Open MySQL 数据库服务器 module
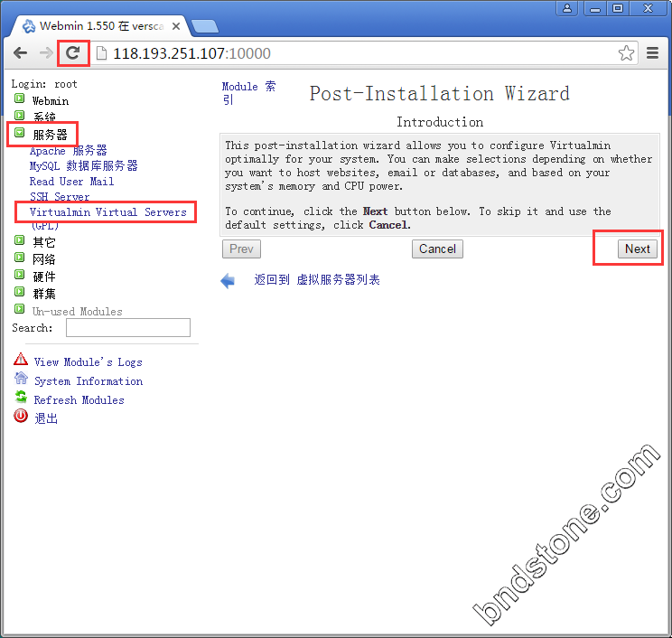This screenshot has height=638, width=672. 84,166
